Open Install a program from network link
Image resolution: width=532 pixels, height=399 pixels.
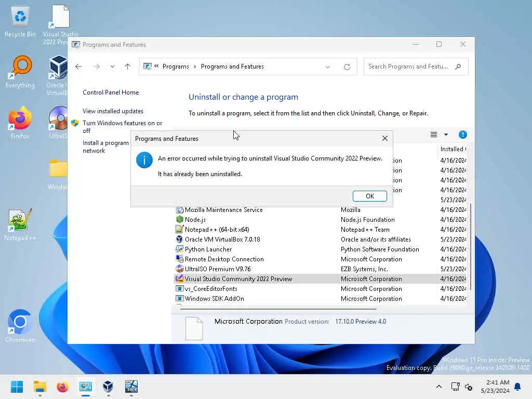coord(105,147)
